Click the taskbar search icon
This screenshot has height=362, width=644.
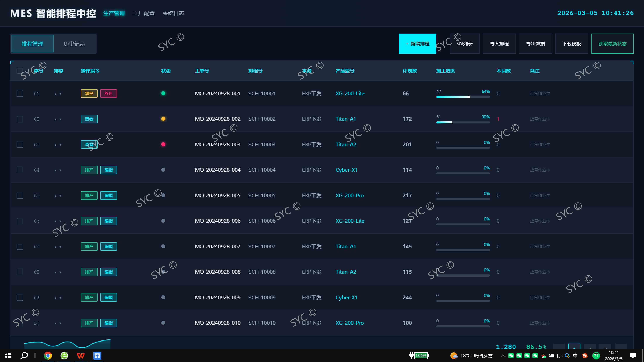(24, 355)
